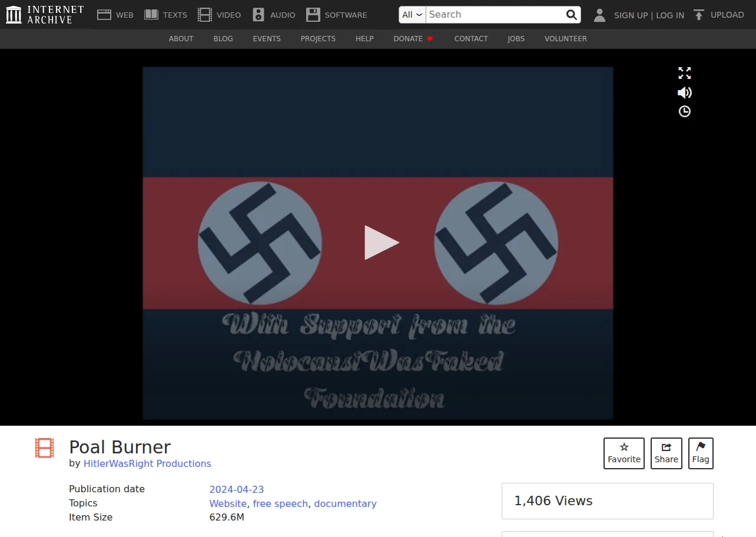Flag this item
Image resolution: width=756 pixels, height=537 pixels.
(701, 453)
